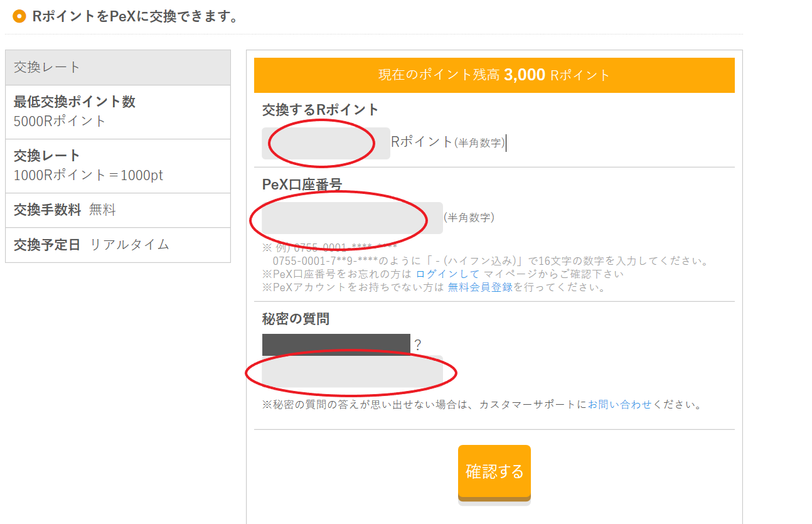Select the 交換手数料 無料 row
The height and width of the screenshot is (524, 812).
pos(118,210)
